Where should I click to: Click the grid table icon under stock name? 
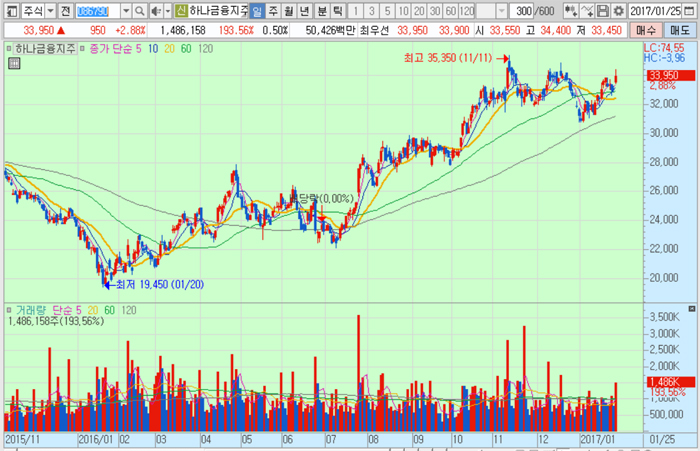point(14,63)
